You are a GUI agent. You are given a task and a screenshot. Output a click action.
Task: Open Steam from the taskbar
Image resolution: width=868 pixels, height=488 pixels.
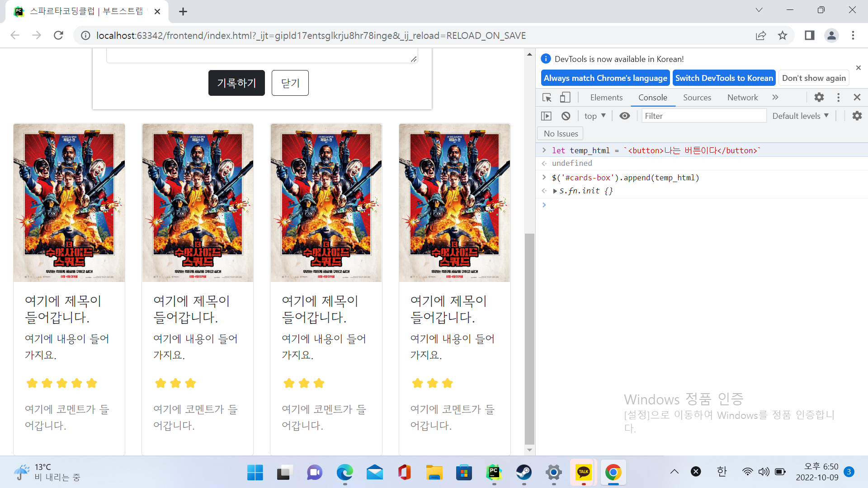point(524,472)
